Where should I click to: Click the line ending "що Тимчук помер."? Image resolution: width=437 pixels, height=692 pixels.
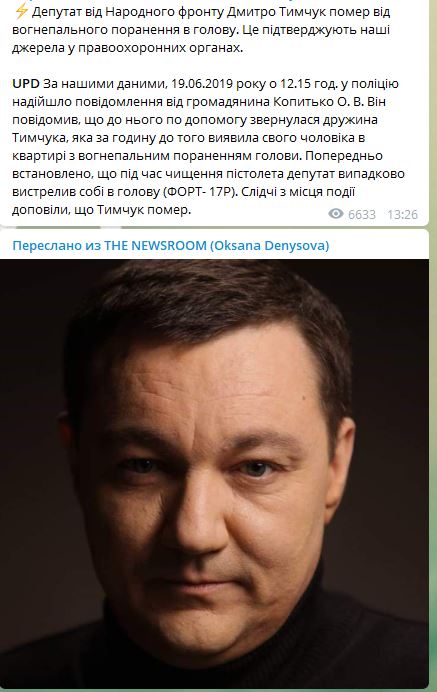coord(102,210)
